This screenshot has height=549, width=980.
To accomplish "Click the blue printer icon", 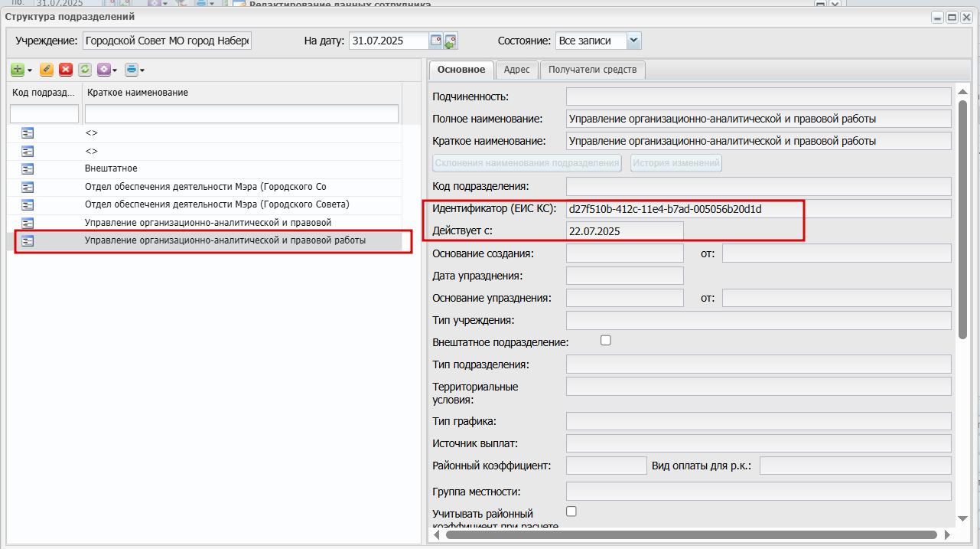I will (x=132, y=70).
